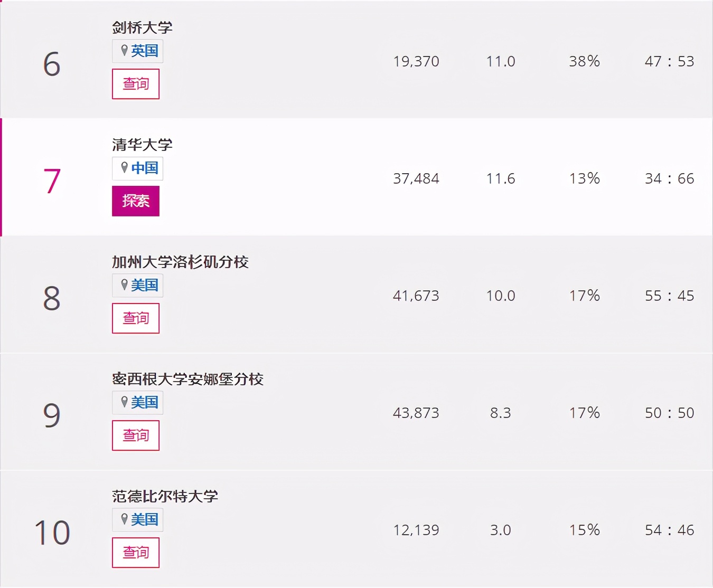Open the 范德比尔特大学 name link

tap(165, 496)
